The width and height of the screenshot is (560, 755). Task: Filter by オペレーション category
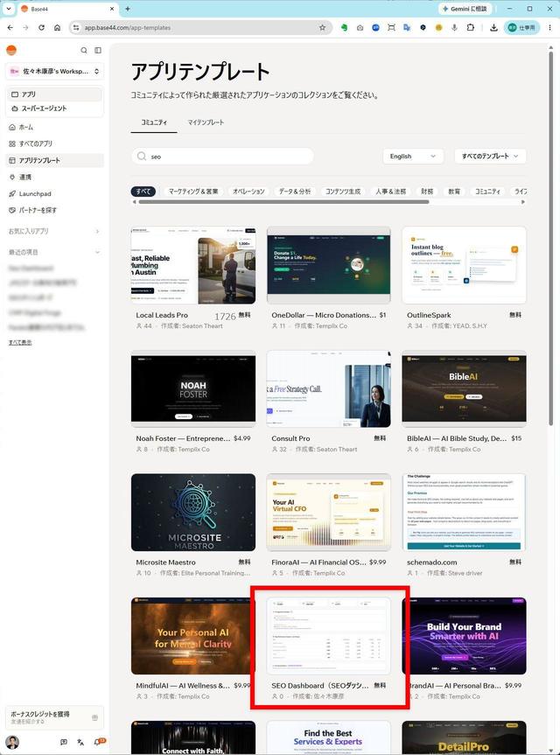(248, 192)
